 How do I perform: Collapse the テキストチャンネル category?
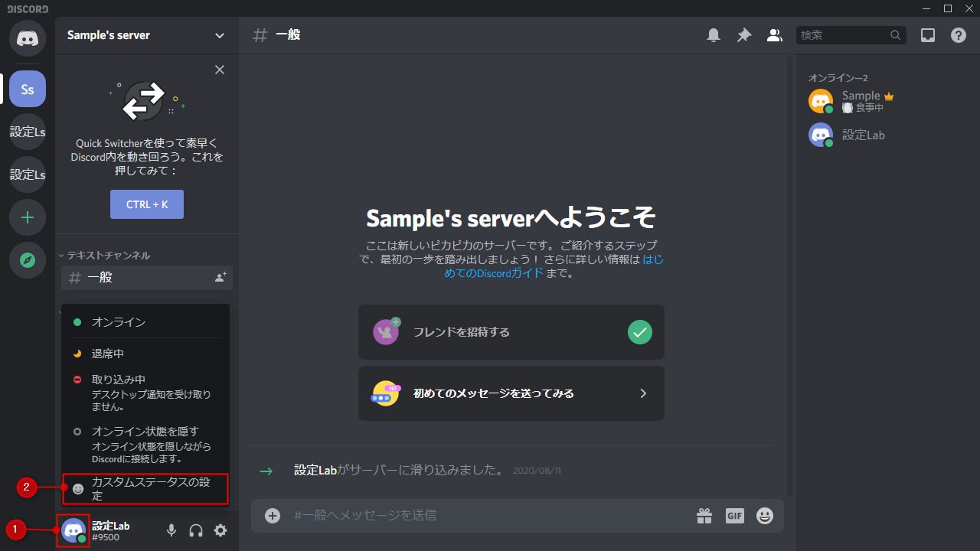pos(104,255)
